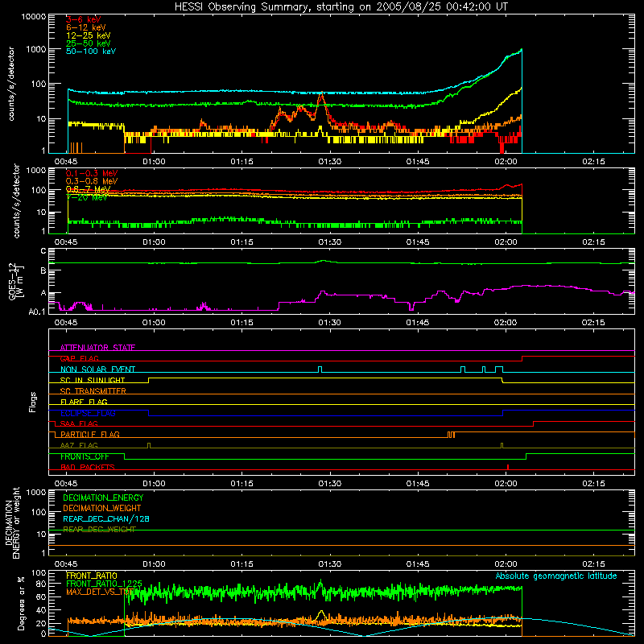Click the first NON_SOLAR_EVENT pulse near 01:30
The width and height of the screenshot is (644, 644).
click(320, 369)
